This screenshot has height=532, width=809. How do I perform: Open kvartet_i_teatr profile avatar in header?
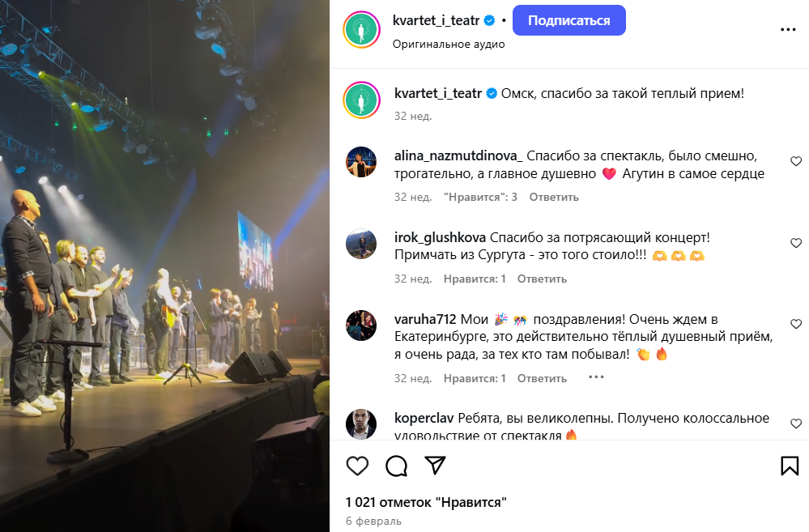coord(362,29)
